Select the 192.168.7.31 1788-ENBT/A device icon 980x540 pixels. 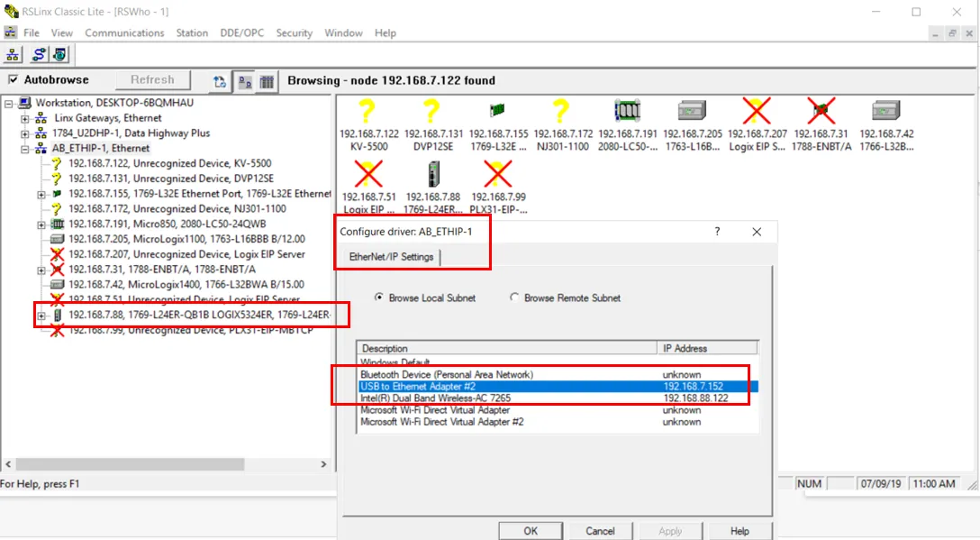821,112
